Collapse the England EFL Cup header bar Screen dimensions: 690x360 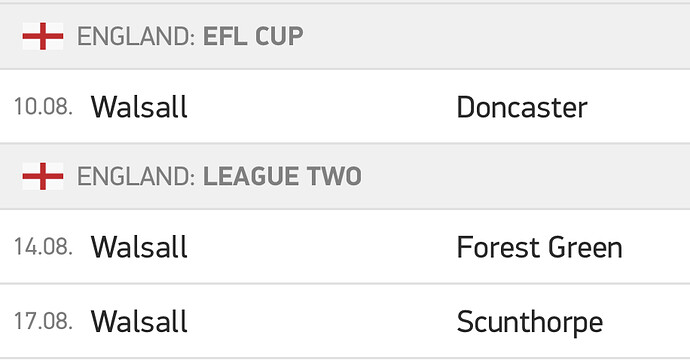(x=345, y=36)
